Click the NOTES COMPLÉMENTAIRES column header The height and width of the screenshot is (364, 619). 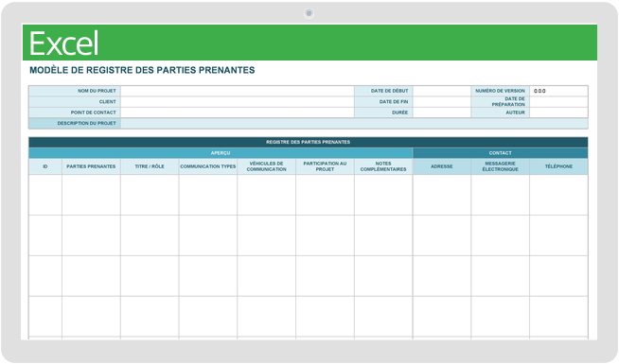(383, 166)
